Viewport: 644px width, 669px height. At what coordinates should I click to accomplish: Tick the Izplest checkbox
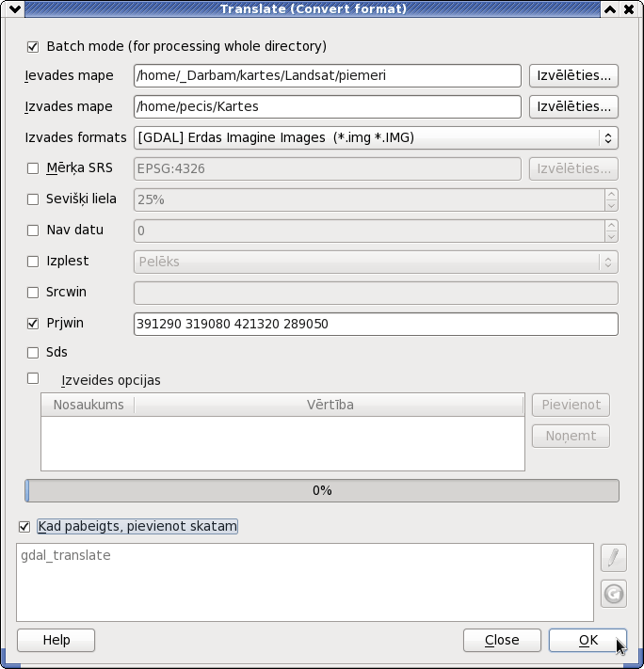point(33,262)
